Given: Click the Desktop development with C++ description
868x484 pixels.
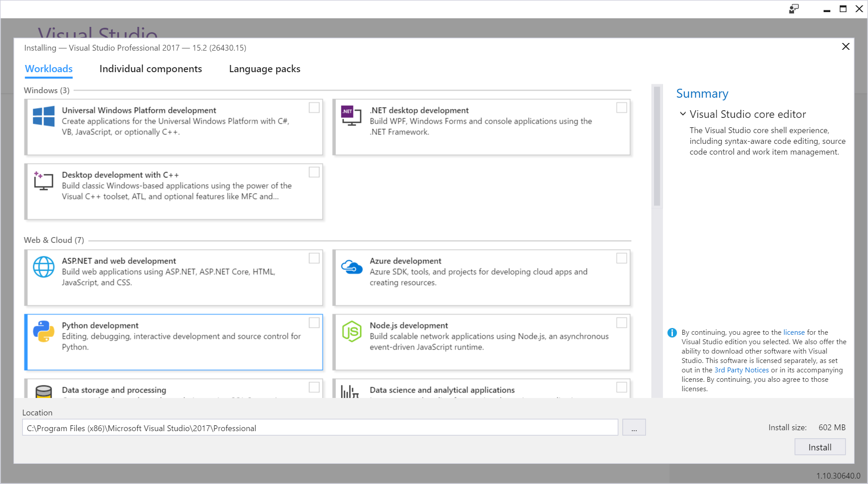Looking at the screenshot, I should pyautogui.click(x=177, y=191).
